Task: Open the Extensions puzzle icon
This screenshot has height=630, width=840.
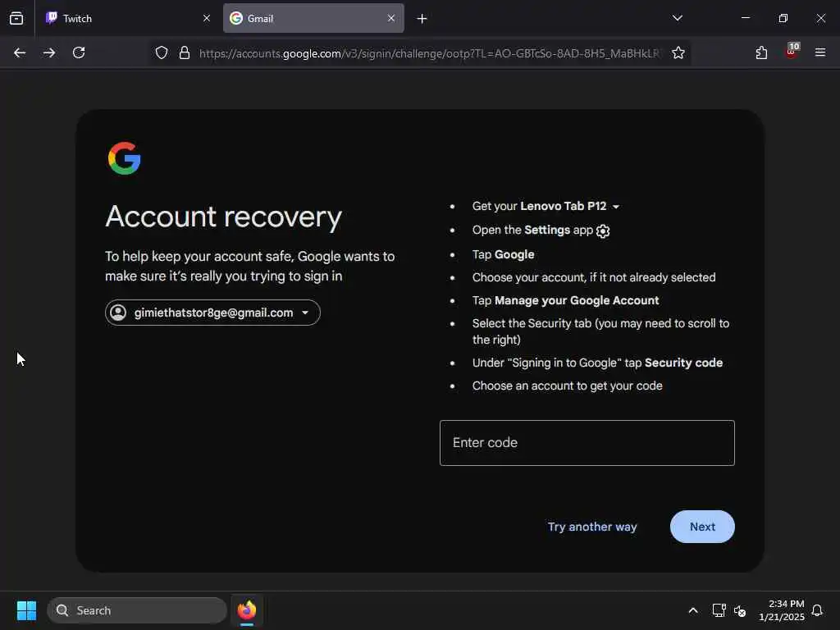Action: click(761, 52)
